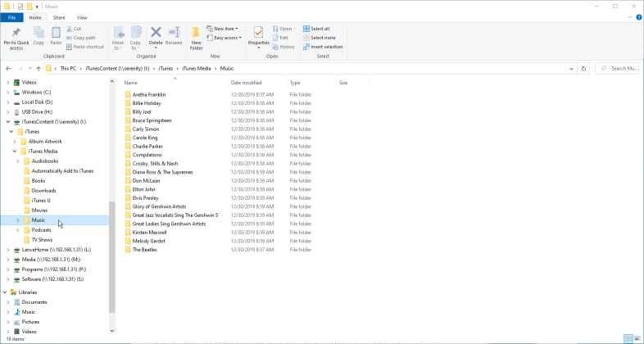Viewport: 644px width, 344px height.
Task: Open the Easy access dropdown
Action: [x=224, y=38]
